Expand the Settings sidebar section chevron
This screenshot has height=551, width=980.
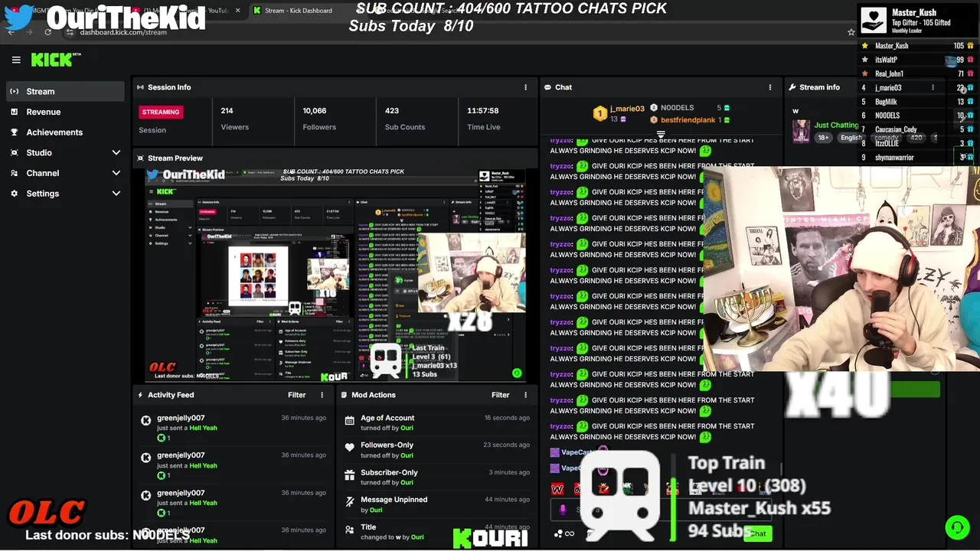tap(116, 194)
